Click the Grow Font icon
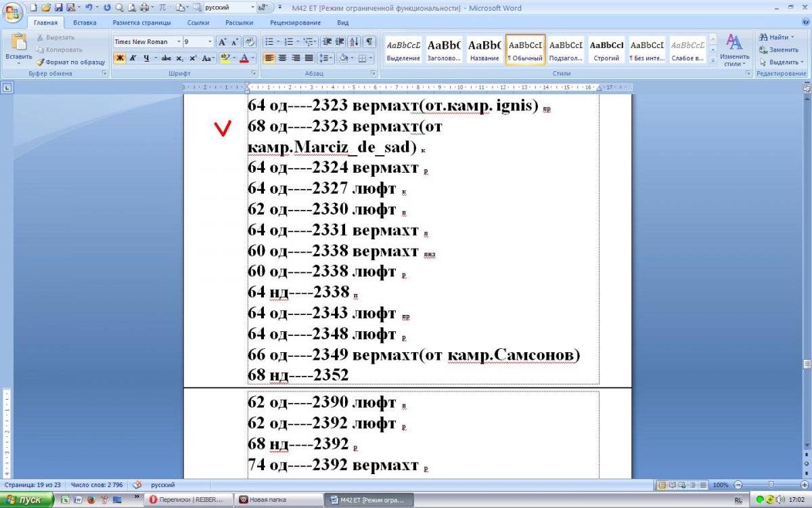The width and height of the screenshot is (812, 508). [222, 42]
